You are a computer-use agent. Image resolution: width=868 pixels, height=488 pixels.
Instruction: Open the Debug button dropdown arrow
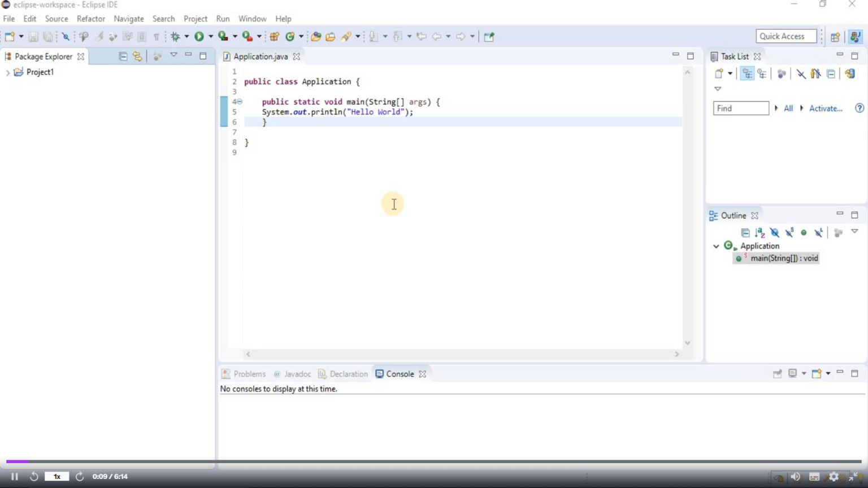point(186,37)
